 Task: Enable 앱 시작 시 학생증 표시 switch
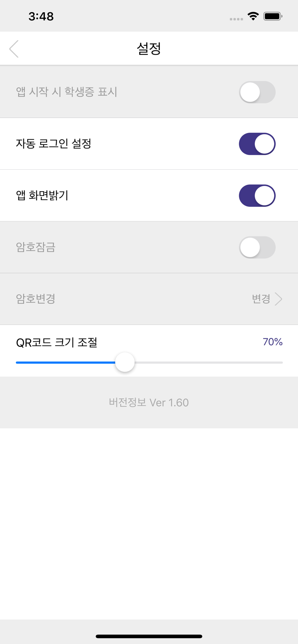(x=257, y=92)
